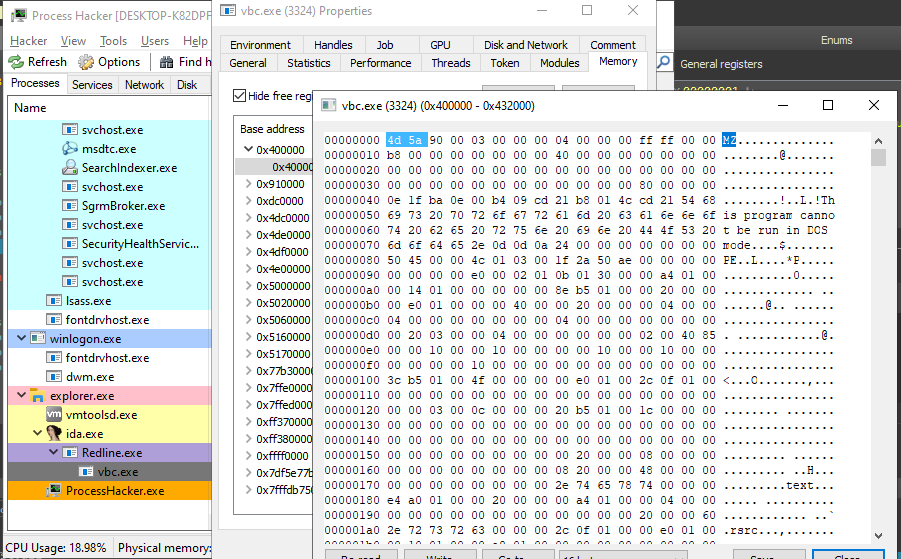The height and width of the screenshot is (559, 901).
Task: Open the Threads tab in properties
Action: click(x=451, y=63)
